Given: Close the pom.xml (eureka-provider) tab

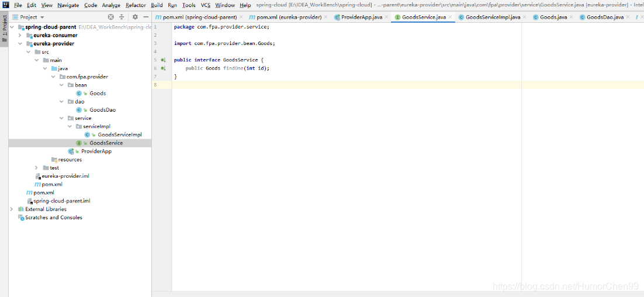Looking at the screenshot, I should (x=326, y=18).
